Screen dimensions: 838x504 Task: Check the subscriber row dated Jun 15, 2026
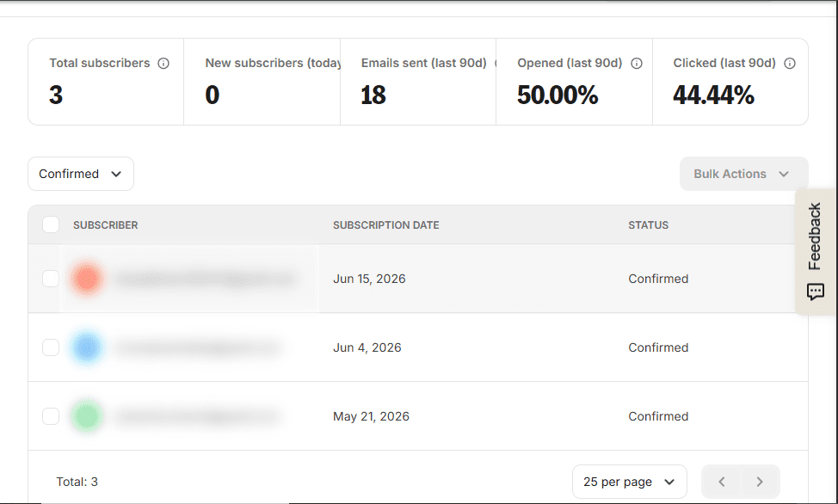(51, 279)
